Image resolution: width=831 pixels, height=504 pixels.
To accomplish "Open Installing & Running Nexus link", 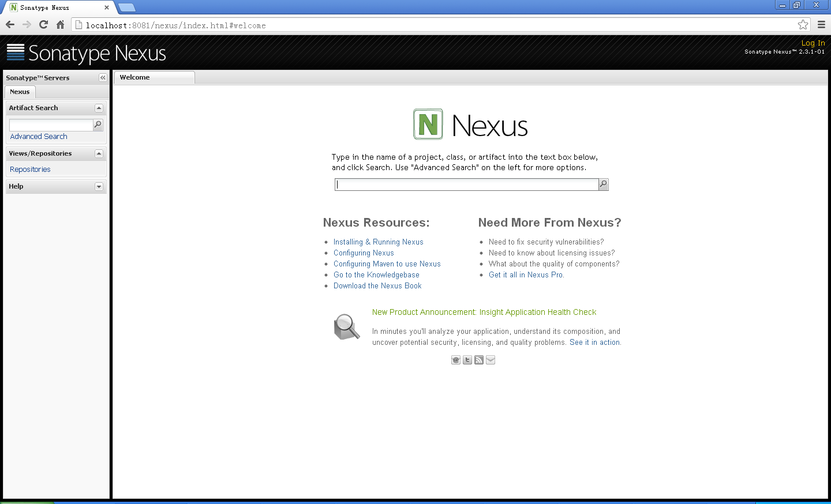I will [x=379, y=242].
